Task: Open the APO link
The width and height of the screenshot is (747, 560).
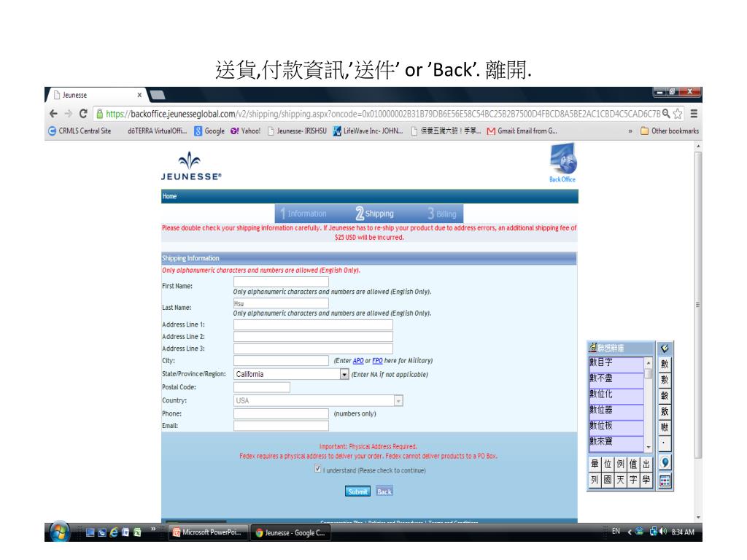Action: pyautogui.click(x=358, y=361)
